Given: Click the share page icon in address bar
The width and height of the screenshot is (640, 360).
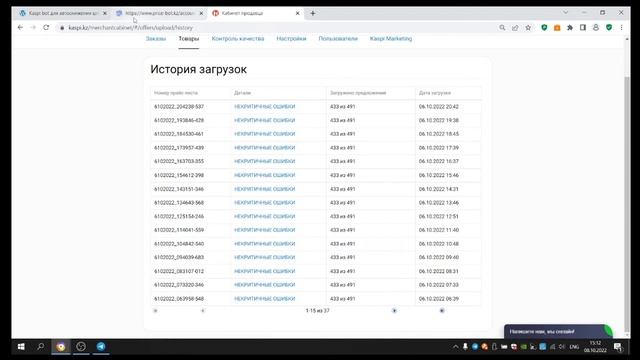Looking at the screenshot, I should coord(515,27).
